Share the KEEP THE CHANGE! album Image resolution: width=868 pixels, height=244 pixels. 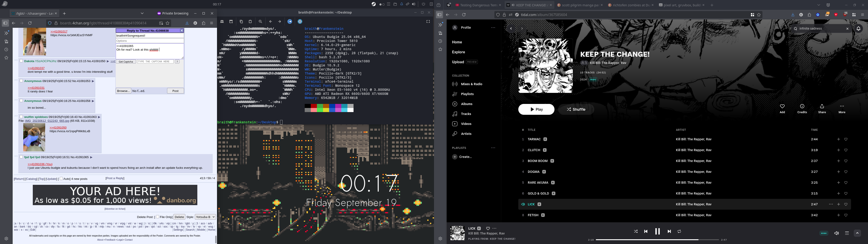(822, 108)
